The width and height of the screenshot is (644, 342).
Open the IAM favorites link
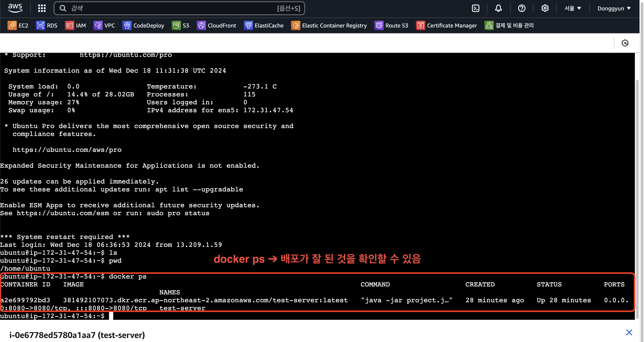75,25
